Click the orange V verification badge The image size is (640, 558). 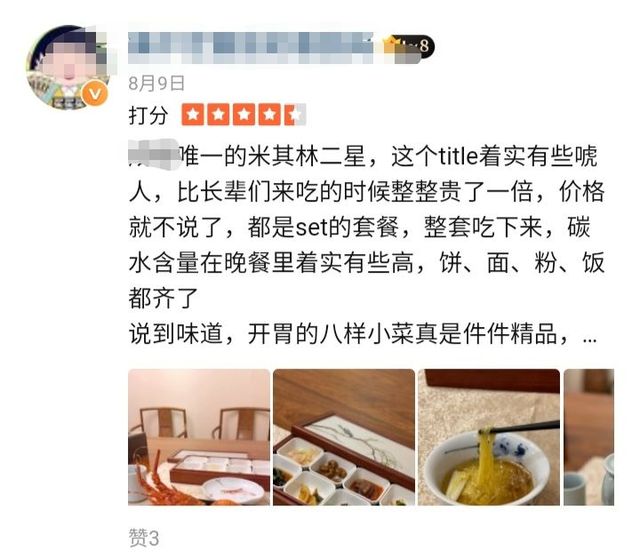click(x=95, y=94)
